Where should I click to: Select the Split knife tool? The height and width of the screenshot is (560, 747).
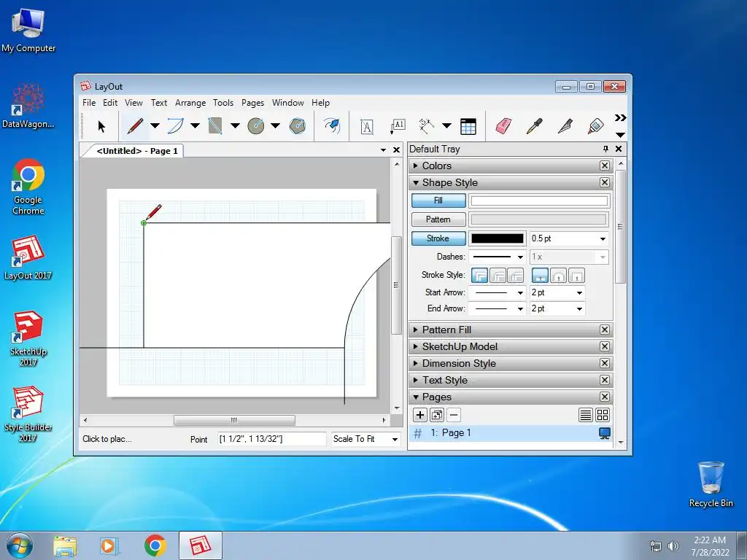pyautogui.click(x=565, y=126)
